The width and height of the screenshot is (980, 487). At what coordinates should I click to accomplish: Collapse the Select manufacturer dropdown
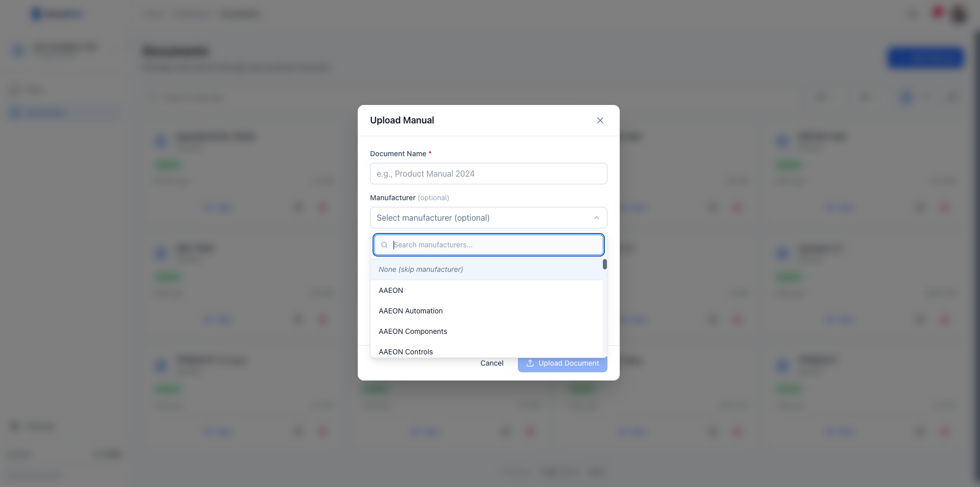pyautogui.click(x=596, y=218)
